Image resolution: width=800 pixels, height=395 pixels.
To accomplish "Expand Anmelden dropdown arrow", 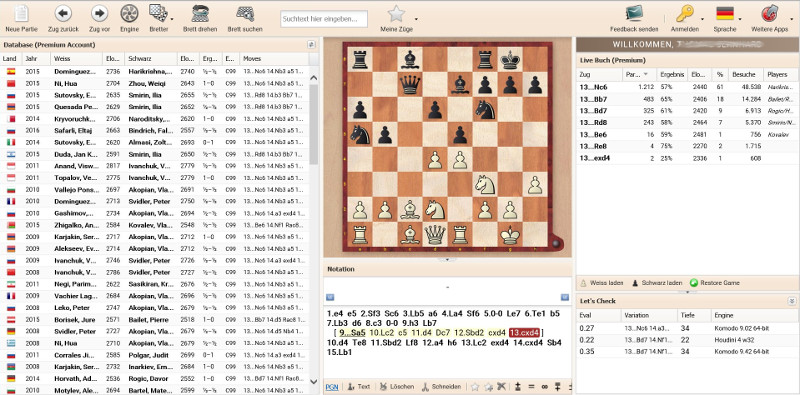I will point(703,19).
